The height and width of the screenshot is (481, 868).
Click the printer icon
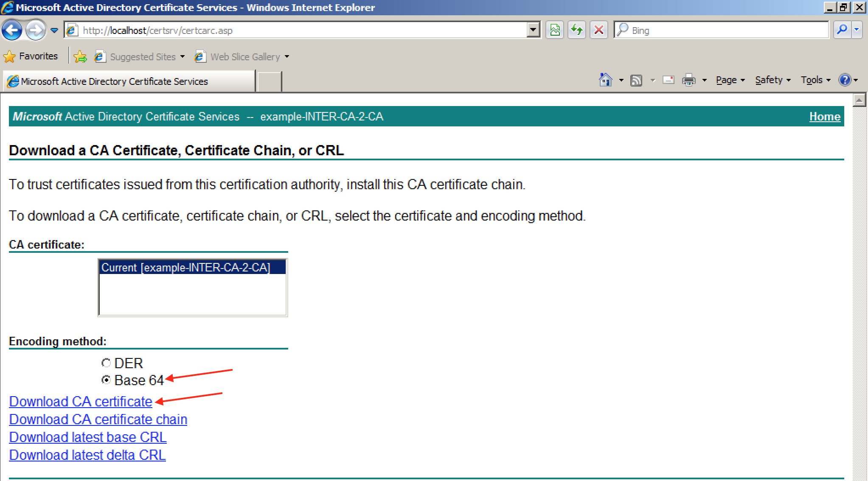[x=688, y=80]
